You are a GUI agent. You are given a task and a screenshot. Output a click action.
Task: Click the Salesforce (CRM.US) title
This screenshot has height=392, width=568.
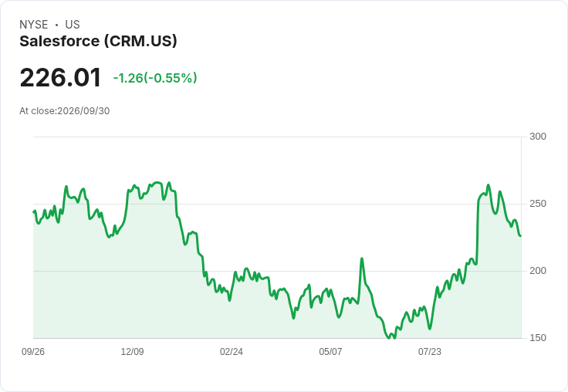pos(98,41)
